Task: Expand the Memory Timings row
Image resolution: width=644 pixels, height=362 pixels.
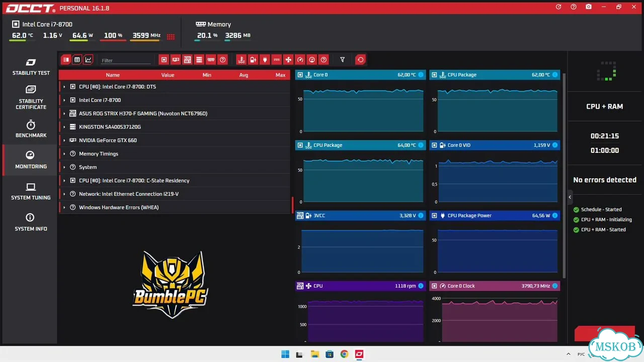Action: [x=64, y=154]
